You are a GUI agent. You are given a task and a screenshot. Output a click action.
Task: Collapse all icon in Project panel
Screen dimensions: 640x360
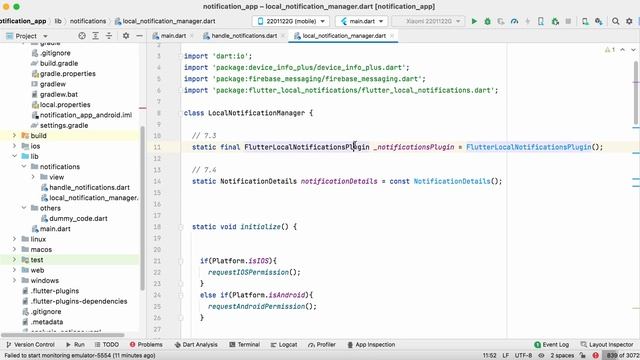coord(109,36)
